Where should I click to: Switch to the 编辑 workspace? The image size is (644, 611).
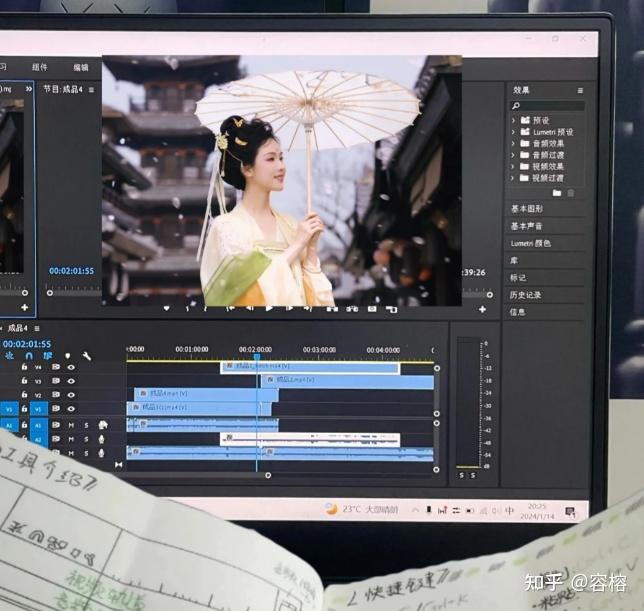click(81, 67)
